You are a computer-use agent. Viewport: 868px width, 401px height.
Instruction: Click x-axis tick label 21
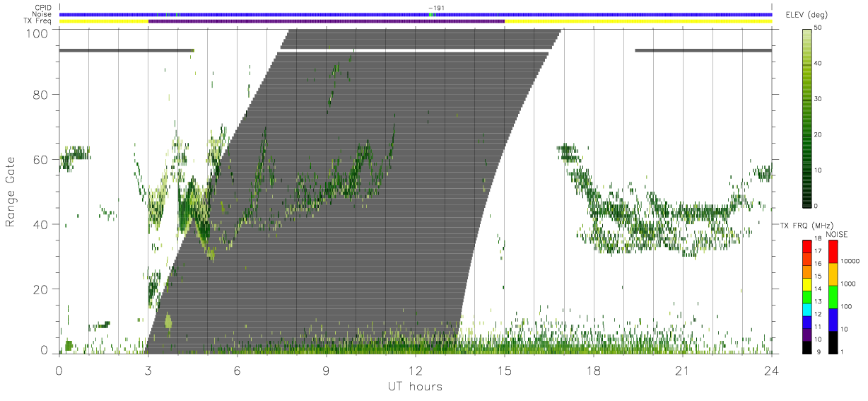[x=682, y=371]
